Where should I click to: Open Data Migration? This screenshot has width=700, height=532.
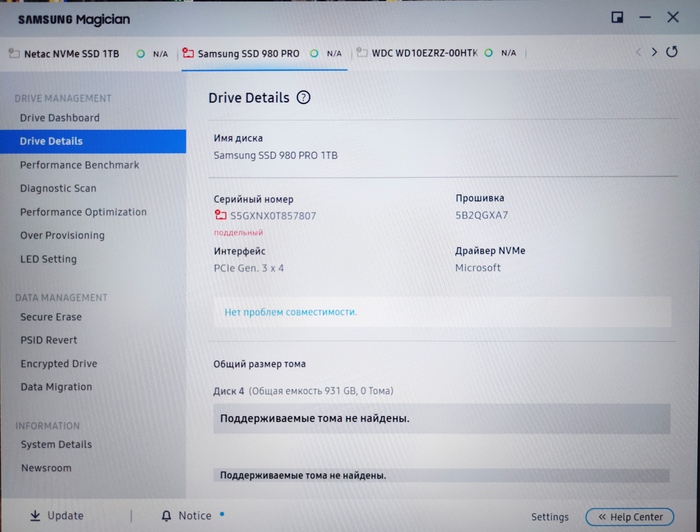pyautogui.click(x=56, y=387)
